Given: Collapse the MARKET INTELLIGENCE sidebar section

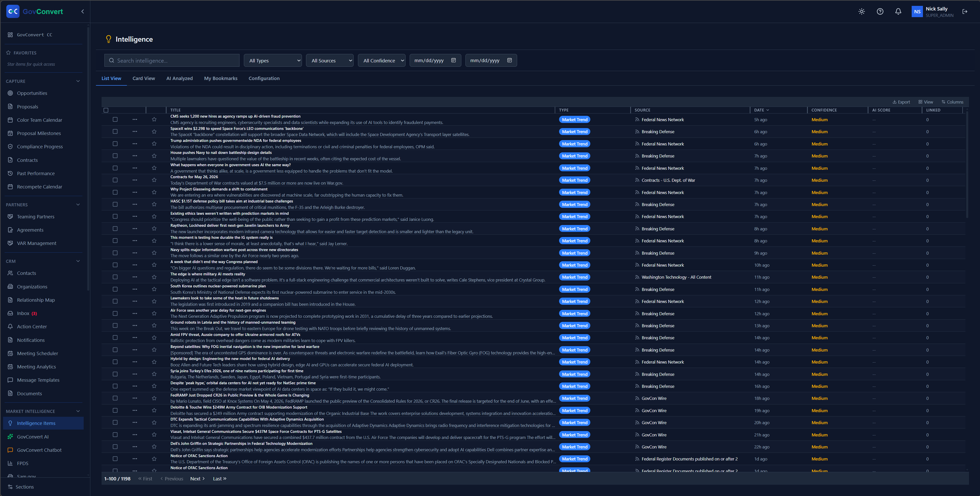Looking at the screenshot, I should click(78, 411).
